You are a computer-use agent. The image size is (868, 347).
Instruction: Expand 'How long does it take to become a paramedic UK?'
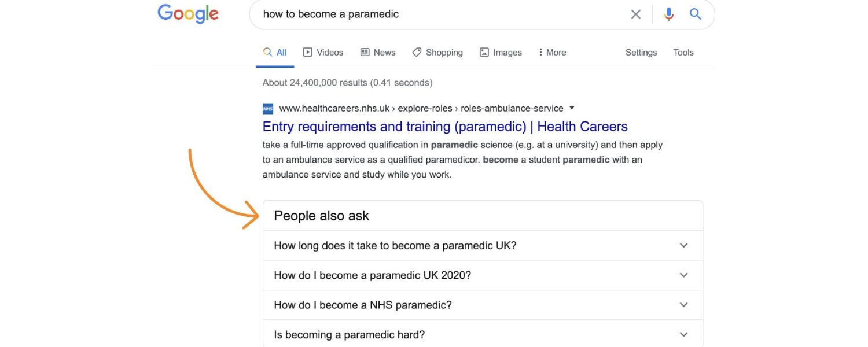coord(683,245)
